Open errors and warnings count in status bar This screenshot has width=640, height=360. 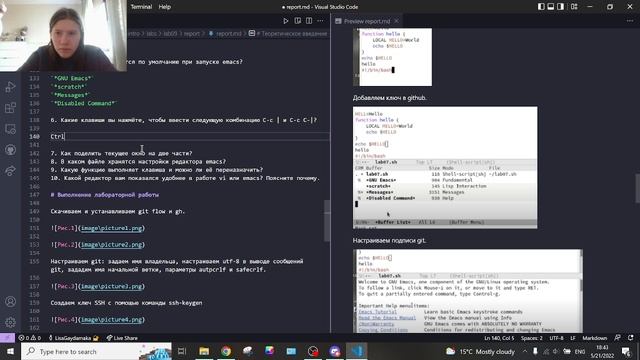[x=30, y=338]
